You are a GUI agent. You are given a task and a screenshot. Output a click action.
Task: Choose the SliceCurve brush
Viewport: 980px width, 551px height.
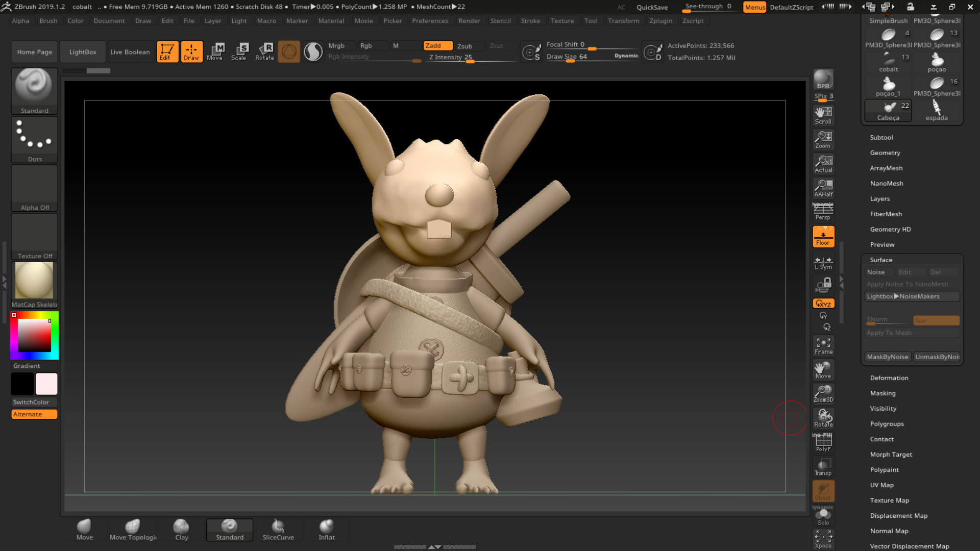[278, 530]
